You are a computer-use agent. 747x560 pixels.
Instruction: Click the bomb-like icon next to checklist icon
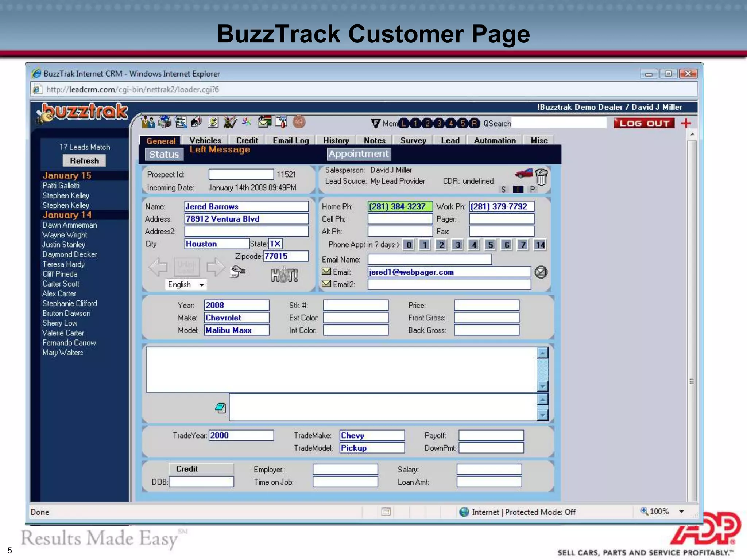(196, 122)
